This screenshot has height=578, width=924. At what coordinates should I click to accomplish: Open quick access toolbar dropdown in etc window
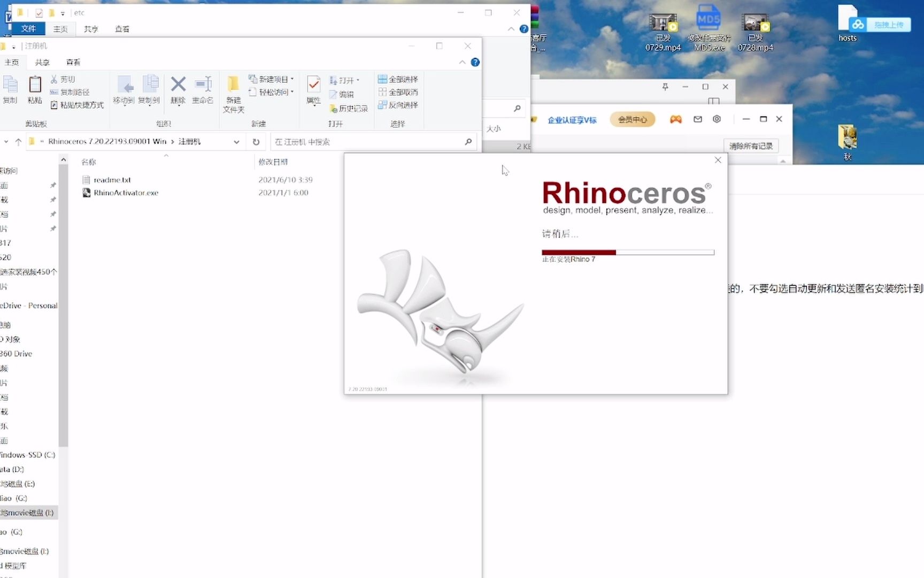pyautogui.click(x=63, y=13)
